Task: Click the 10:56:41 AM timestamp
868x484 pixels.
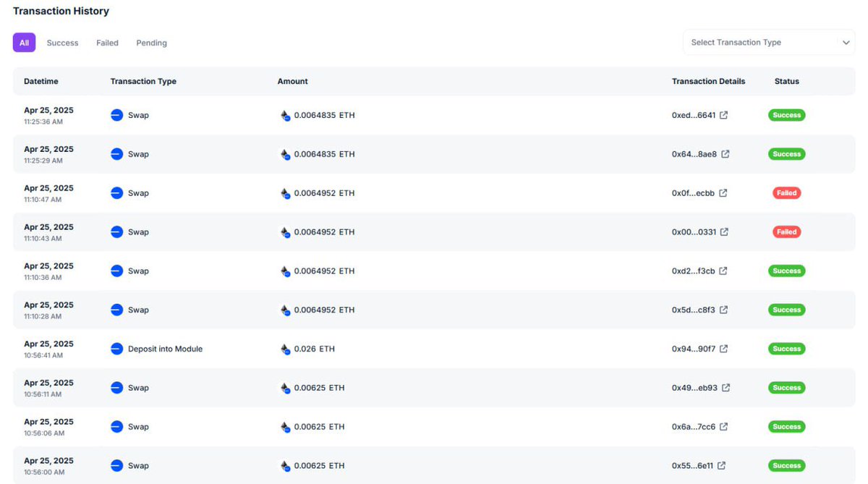Action: pos(43,355)
